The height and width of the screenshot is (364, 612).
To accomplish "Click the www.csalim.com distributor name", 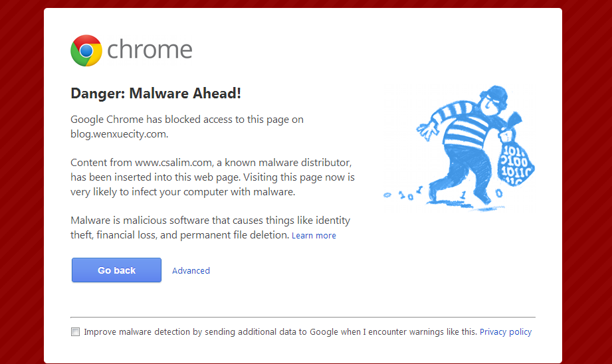I will pos(173,162).
